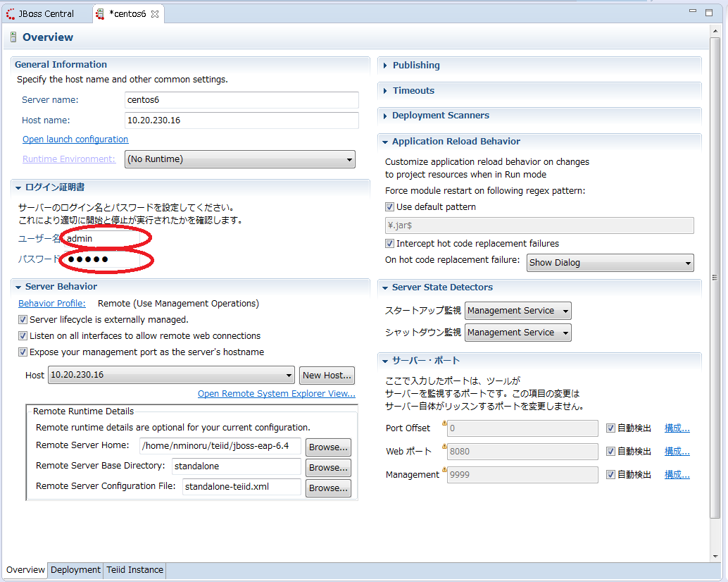Collapse the Server State Detectors section
The image size is (728, 582).
(x=385, y=287)
